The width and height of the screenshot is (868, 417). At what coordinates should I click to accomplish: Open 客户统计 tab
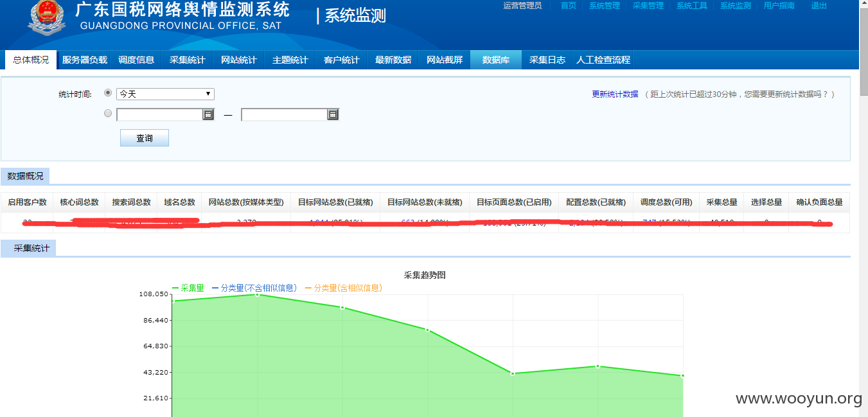point(342,60)
